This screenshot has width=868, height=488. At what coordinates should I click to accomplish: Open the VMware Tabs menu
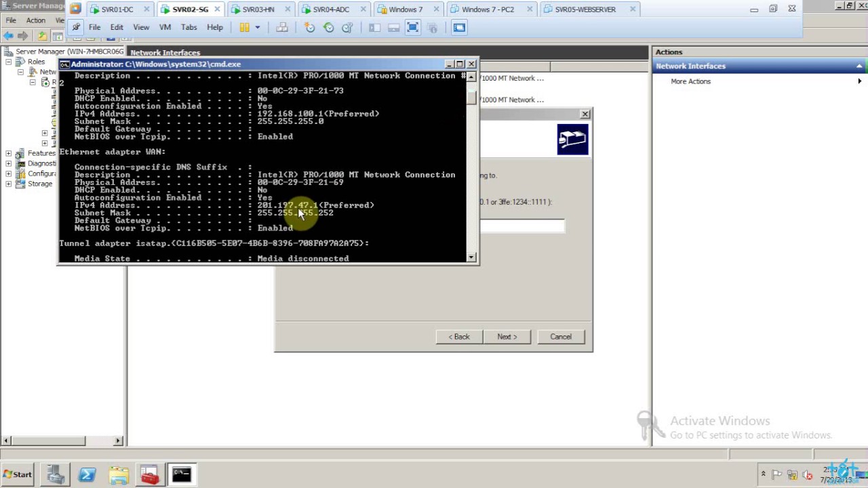pos(189,27)
